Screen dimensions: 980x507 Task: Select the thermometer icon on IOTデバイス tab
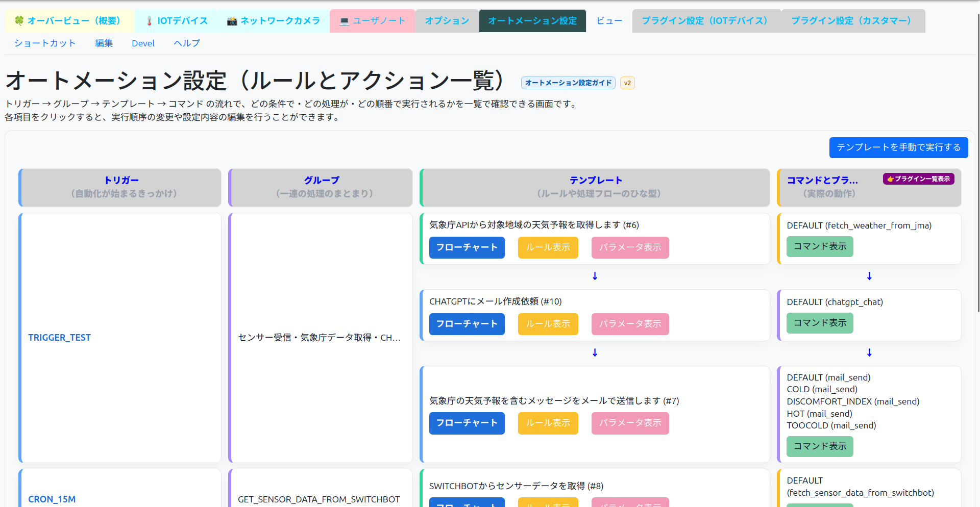149,20
